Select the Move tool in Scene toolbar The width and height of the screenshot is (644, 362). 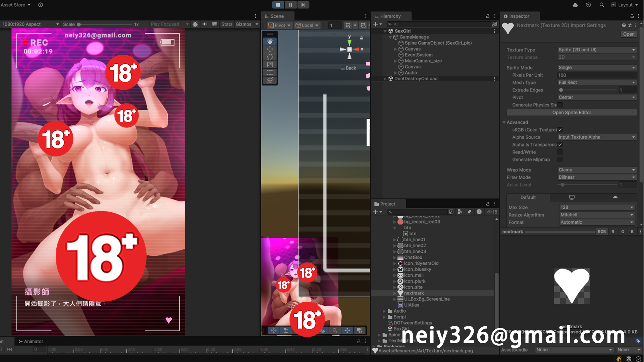[270, 49]
